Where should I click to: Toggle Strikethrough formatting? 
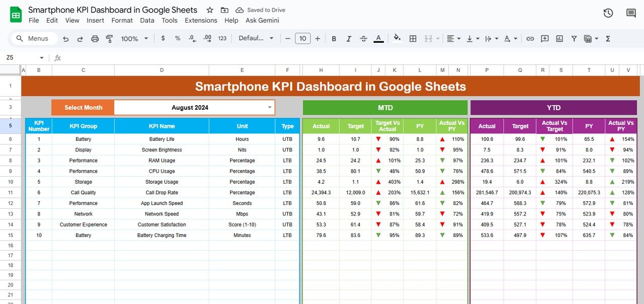tap(363, 39)
